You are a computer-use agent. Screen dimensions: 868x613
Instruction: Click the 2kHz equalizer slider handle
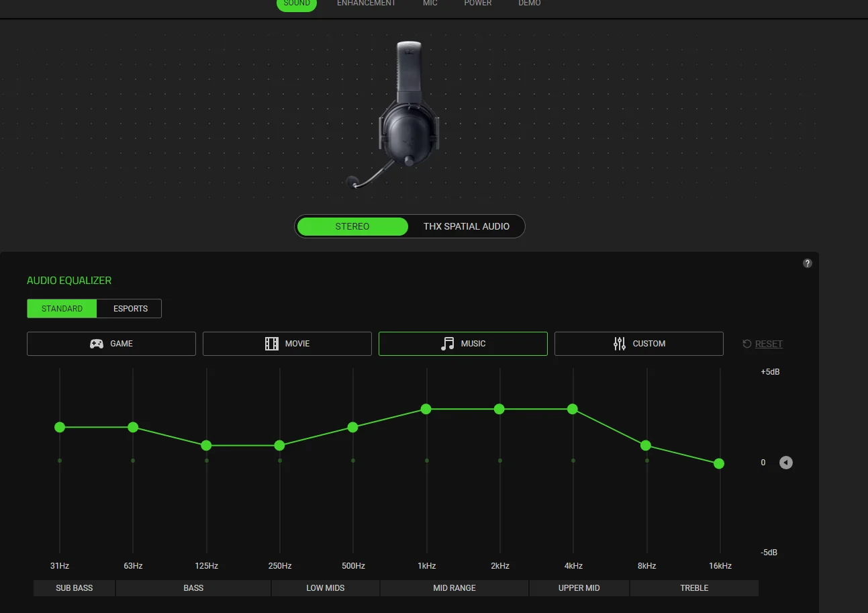click(x=499, y=409)
